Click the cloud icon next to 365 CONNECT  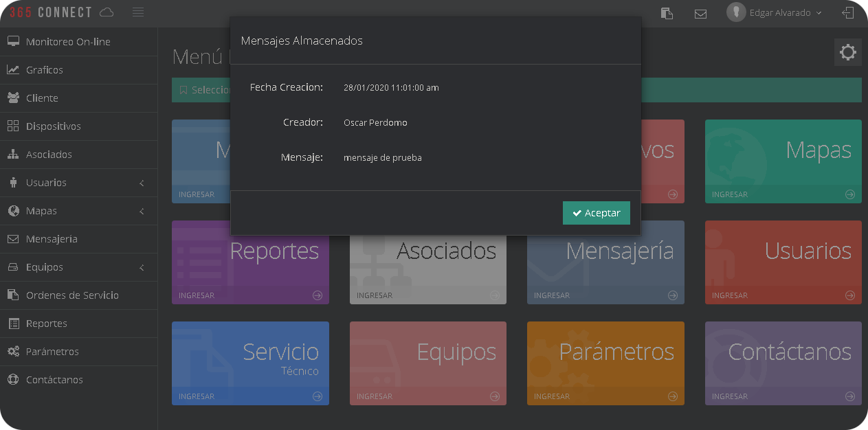pos(107,12)
